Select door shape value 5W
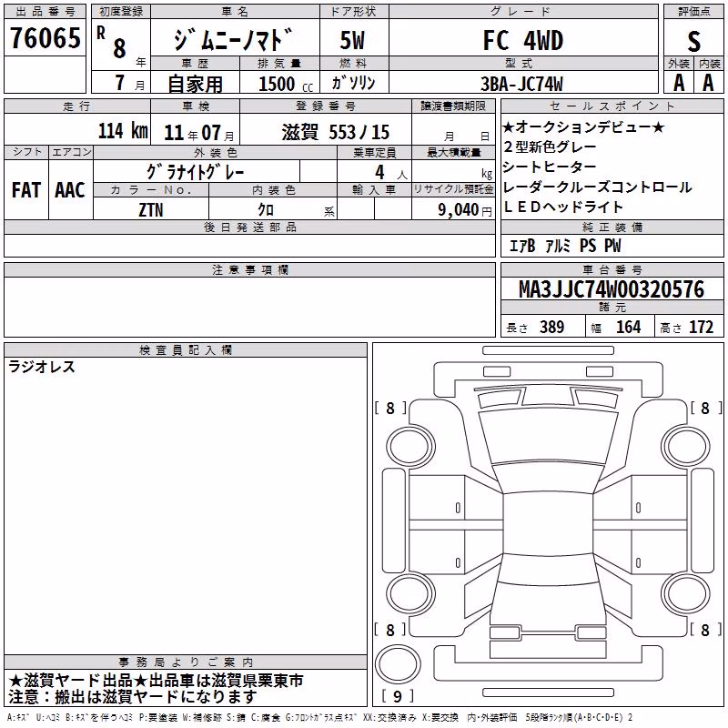This screenshot has width=728, height=728. click(353, 40)
